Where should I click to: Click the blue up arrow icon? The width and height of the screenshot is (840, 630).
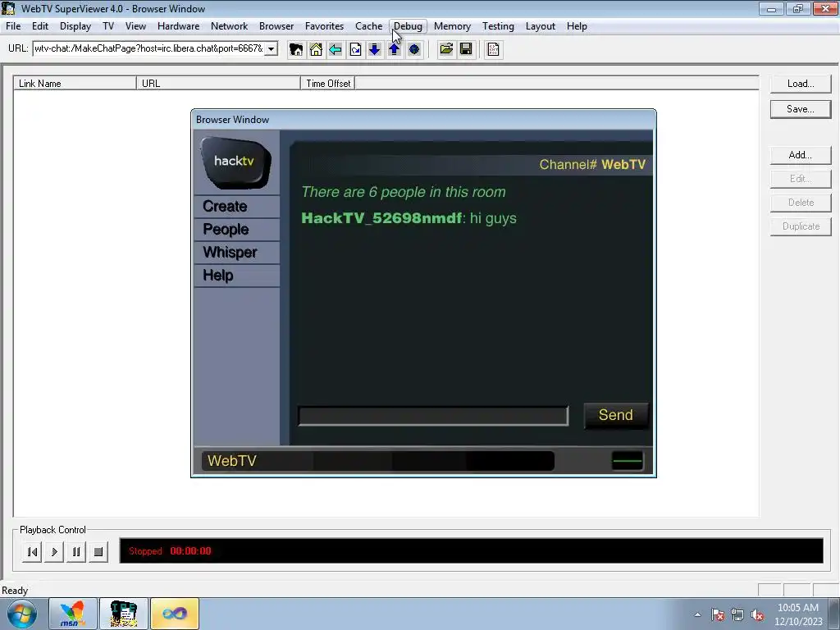click(x=395, y=49)
